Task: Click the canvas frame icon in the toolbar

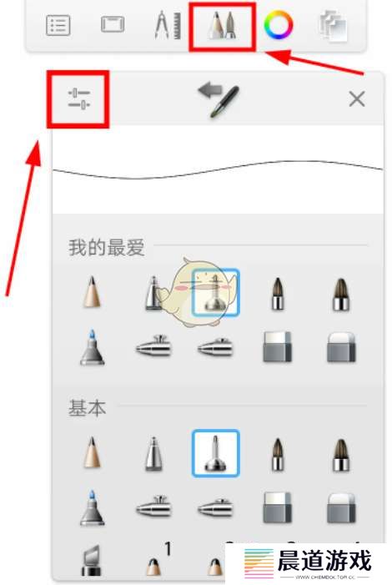Action: [113, 24]
